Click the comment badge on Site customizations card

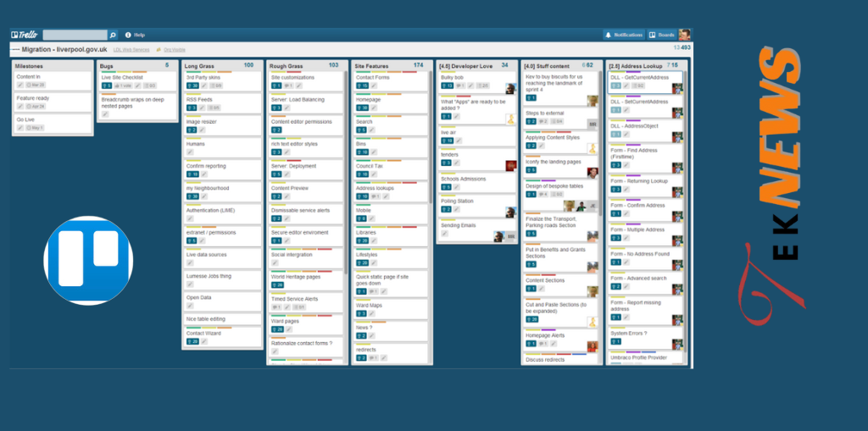coord(288,86)
